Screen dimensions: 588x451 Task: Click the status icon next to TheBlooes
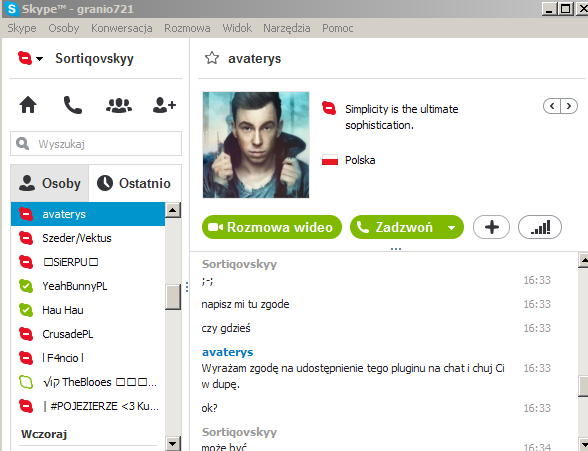[x=26, y=382]
